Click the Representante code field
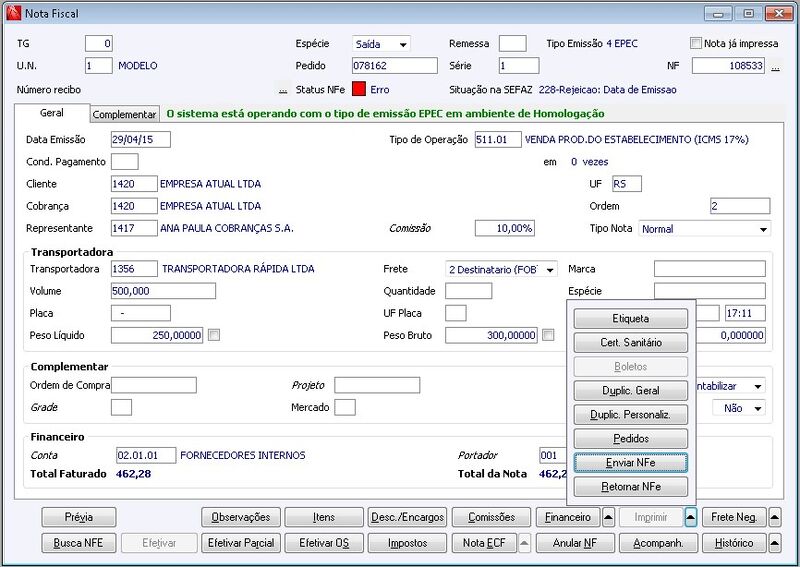Screen dimensions: 800x567 coord(134,228)
